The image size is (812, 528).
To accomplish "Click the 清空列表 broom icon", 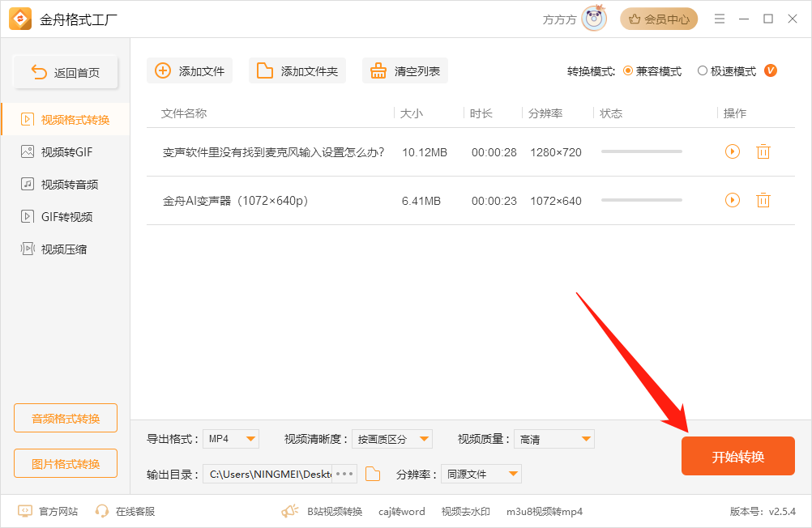I will point(378,70).
